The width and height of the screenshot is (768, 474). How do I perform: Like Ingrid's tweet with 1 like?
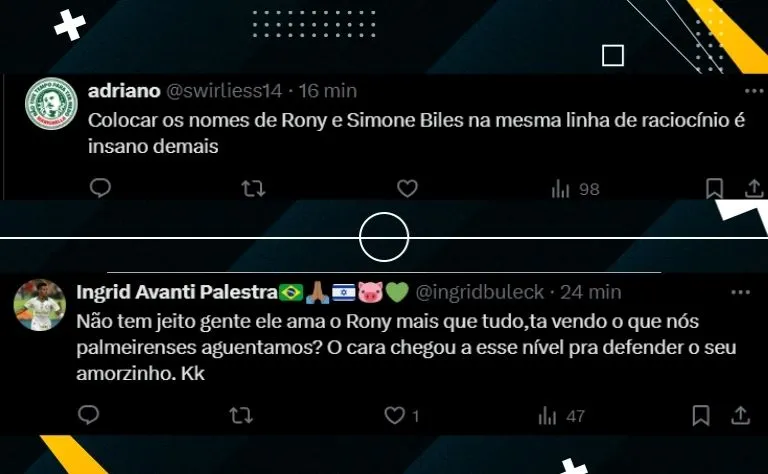tap(401, 416)
